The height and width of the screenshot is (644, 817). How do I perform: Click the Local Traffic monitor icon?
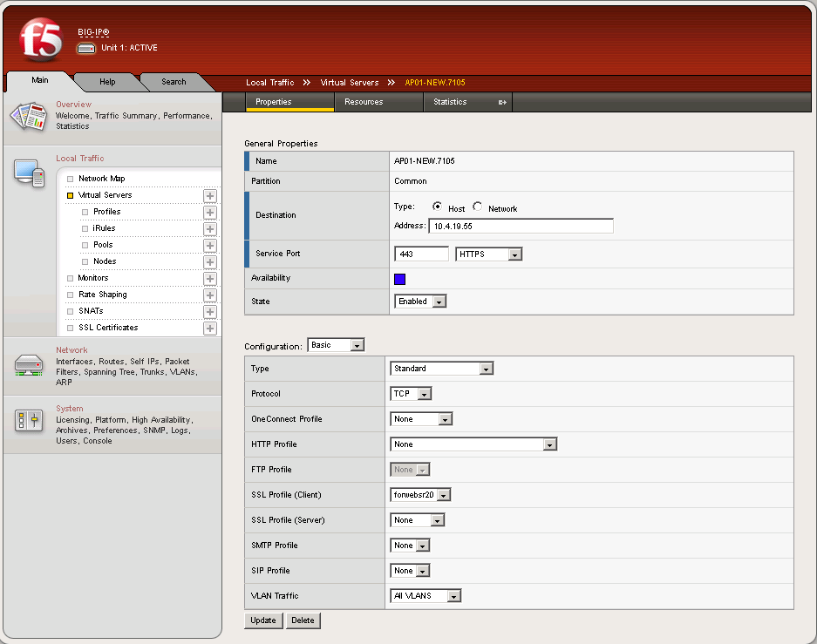tap(28, 173)
